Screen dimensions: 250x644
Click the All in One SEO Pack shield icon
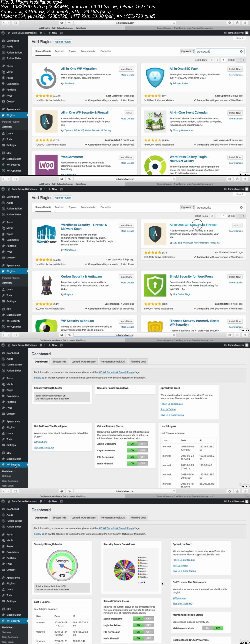click(x=155, y=78)
